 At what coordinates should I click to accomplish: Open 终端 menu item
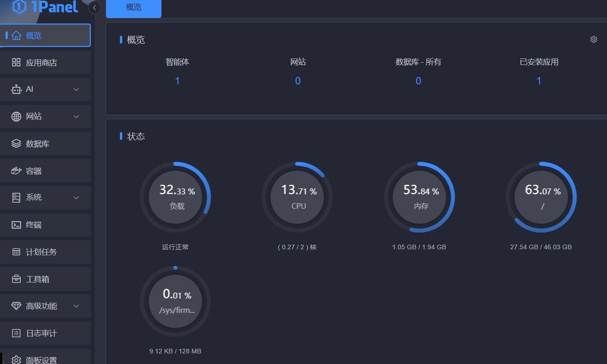(45, 225)
